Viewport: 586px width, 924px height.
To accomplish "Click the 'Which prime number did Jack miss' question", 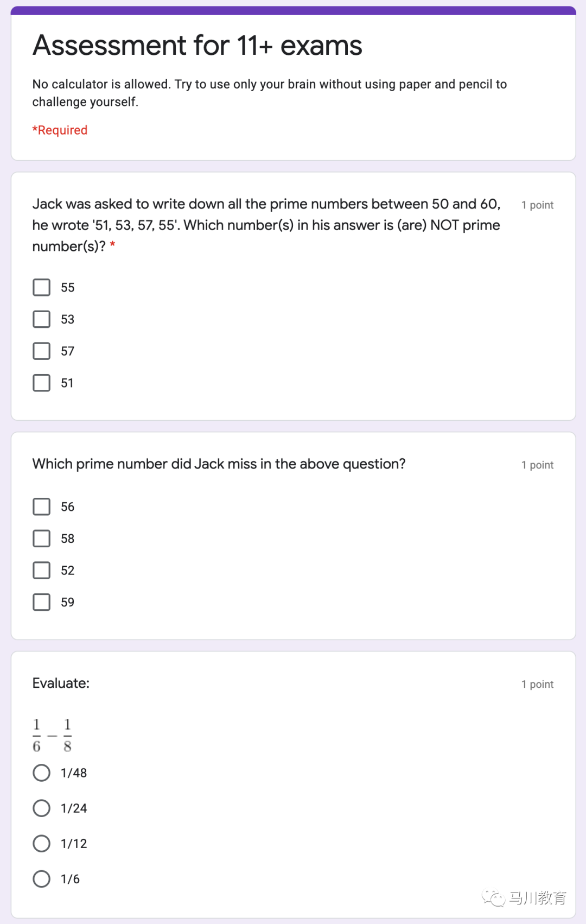I will 219,464.
